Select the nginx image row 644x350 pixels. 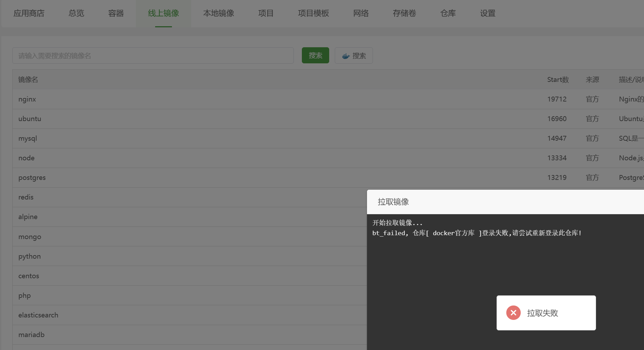tap(328, 99)
